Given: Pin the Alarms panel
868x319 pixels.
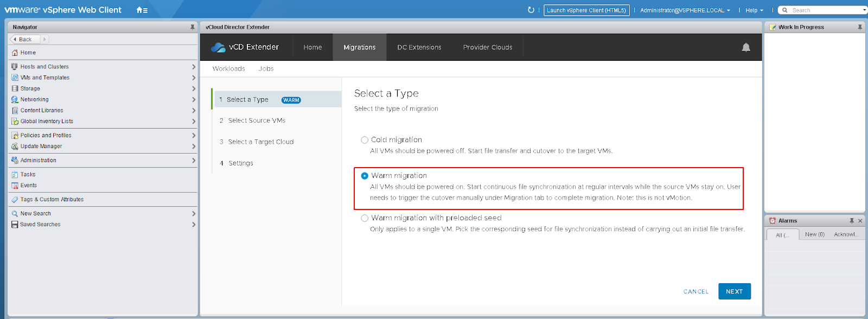Looking at the screenshot, I should [x=852, y=221].
